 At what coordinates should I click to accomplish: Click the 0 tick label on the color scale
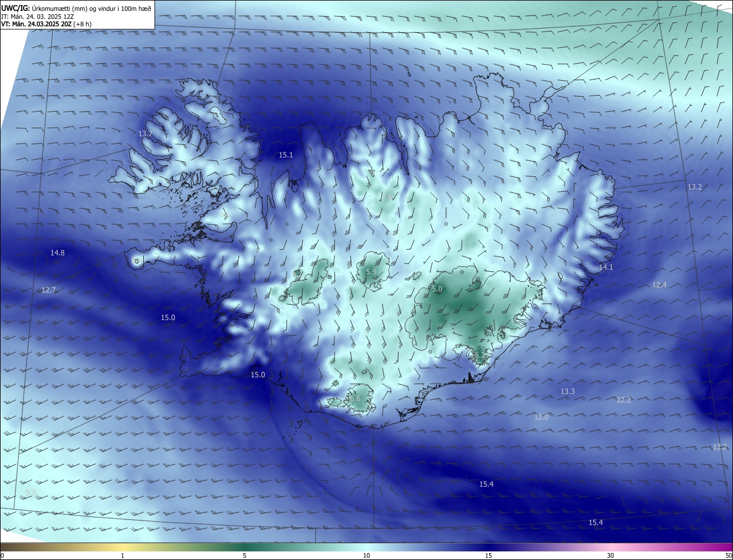click(2, 555)
